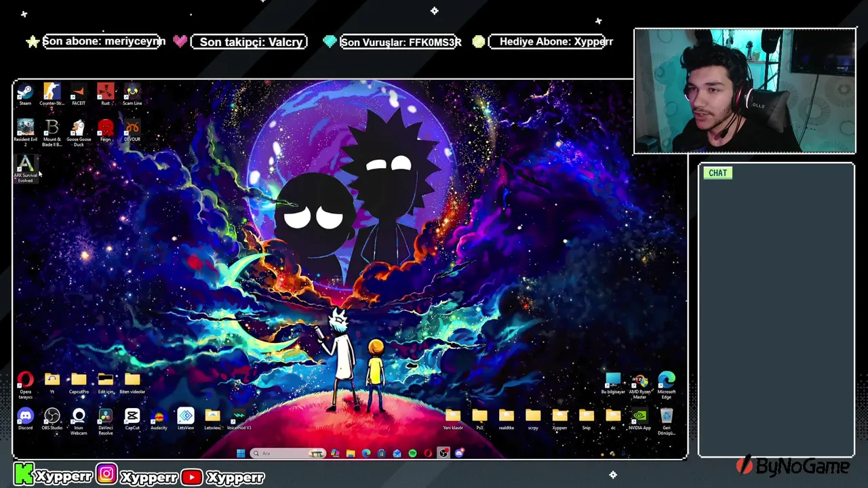
Task: Select the Resident Evil 2 shortcut
Action: click(25, 133)
